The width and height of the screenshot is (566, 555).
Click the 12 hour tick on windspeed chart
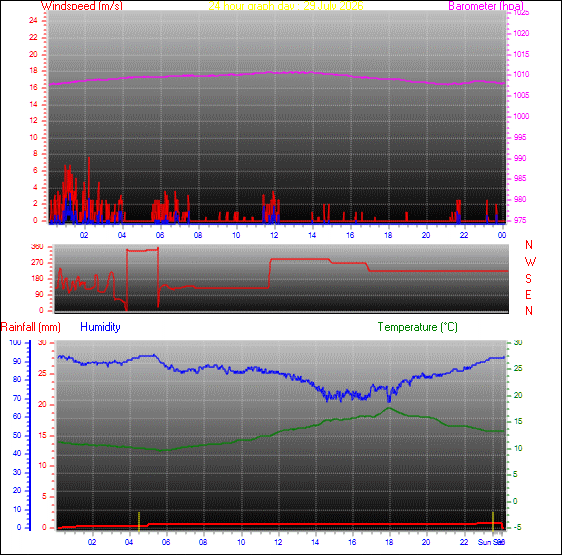coord(274,235)
